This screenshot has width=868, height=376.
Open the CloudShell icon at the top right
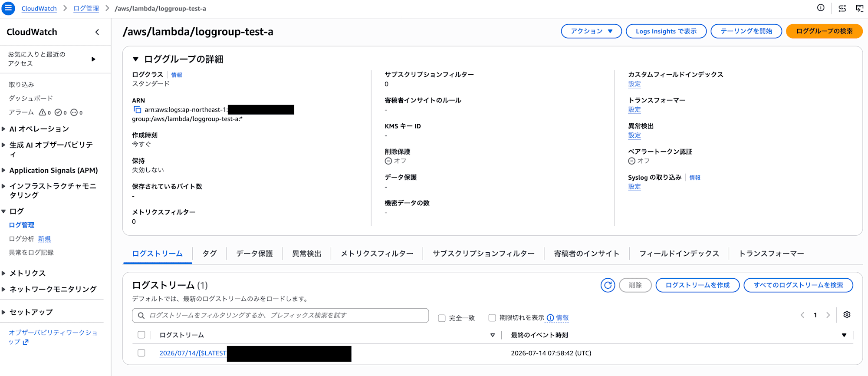(x=859, y=8)
